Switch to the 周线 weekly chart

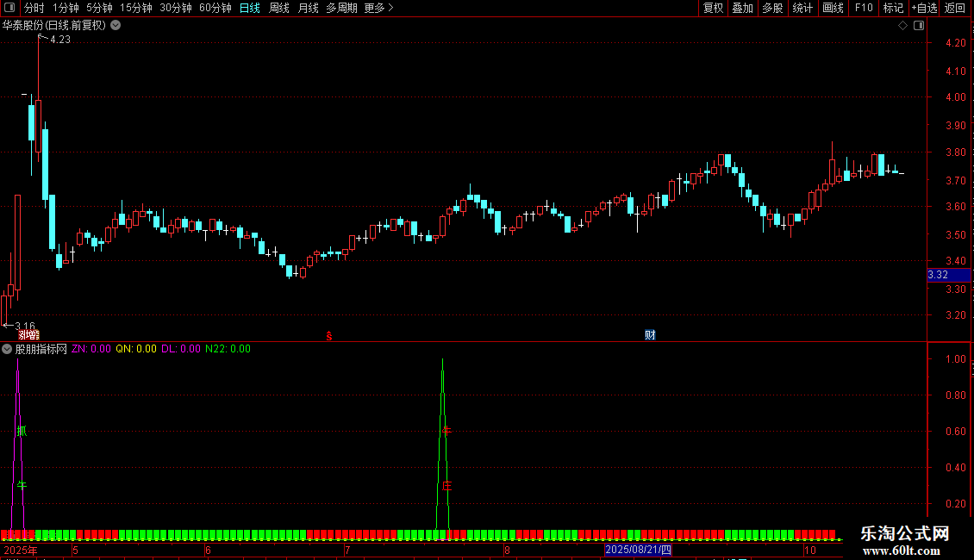(279, 8)
